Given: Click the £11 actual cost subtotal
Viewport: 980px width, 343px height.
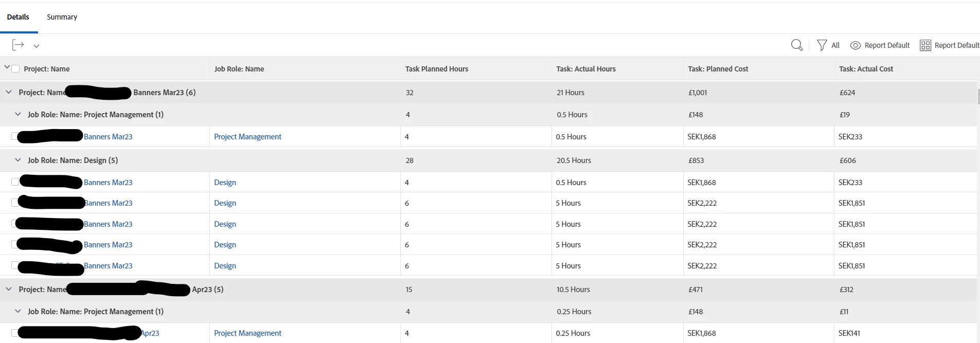Looking at the screenshot, I should tap(844, 312).
